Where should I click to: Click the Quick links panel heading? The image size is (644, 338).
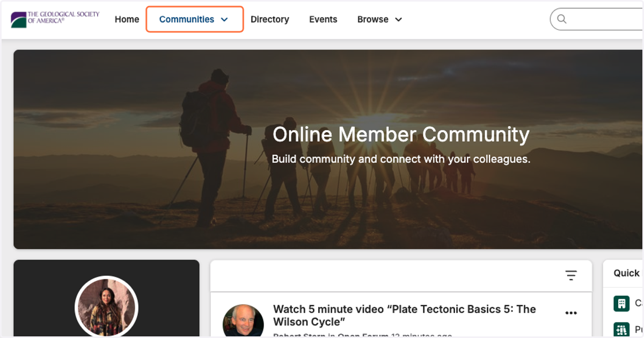627,273
